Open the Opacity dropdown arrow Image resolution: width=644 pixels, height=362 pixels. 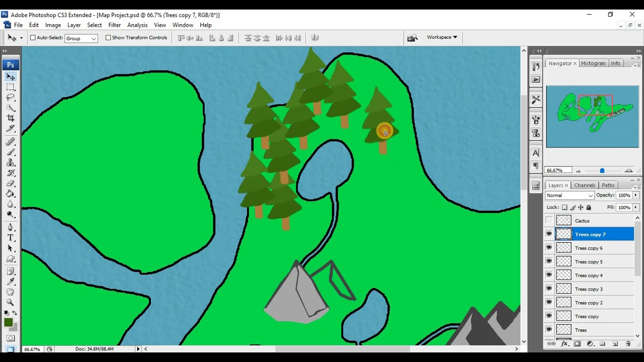click(x=635, y=195)
